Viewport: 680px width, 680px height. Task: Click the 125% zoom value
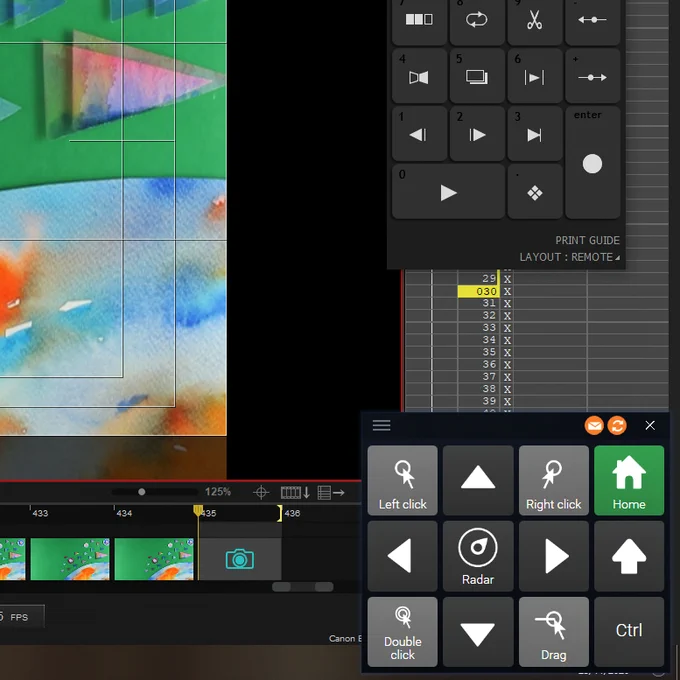pyautogui.click(x=218, y=492)
